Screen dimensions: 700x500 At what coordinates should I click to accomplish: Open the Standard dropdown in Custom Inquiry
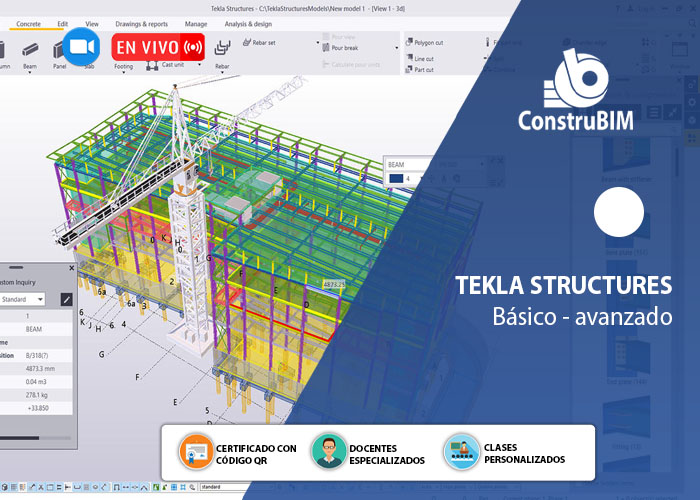[22, 299]
